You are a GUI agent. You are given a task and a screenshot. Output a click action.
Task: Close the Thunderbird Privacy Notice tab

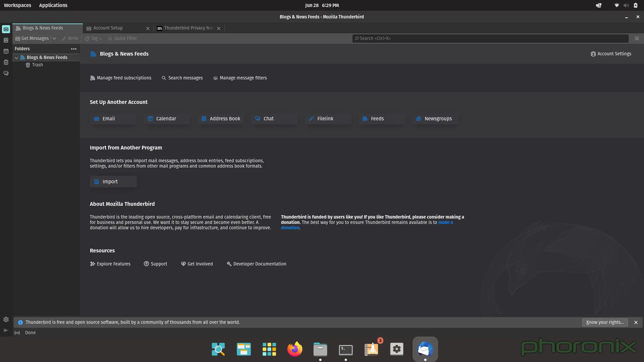pyautogui.click(x=219, y=28)
